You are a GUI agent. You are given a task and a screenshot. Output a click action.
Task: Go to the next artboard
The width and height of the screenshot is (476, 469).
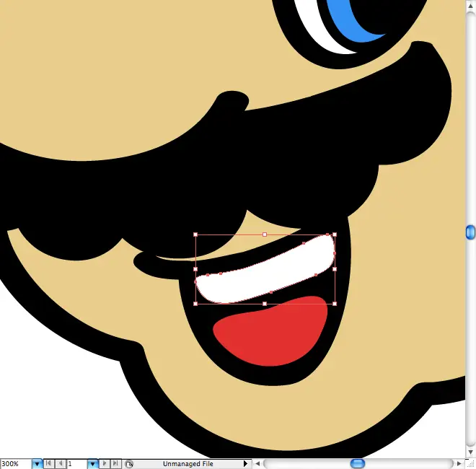pyautogui.click(x=105, y=463)
